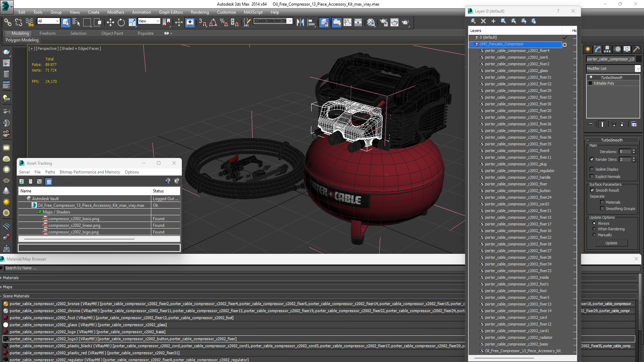
Task: Click Refresh icon in Asset Tracking
Action: tap(21, 182)
